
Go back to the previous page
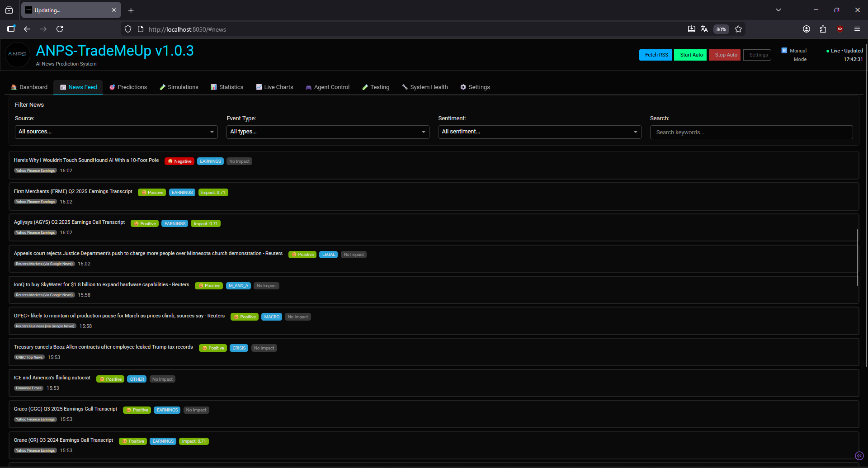(27, 29)
